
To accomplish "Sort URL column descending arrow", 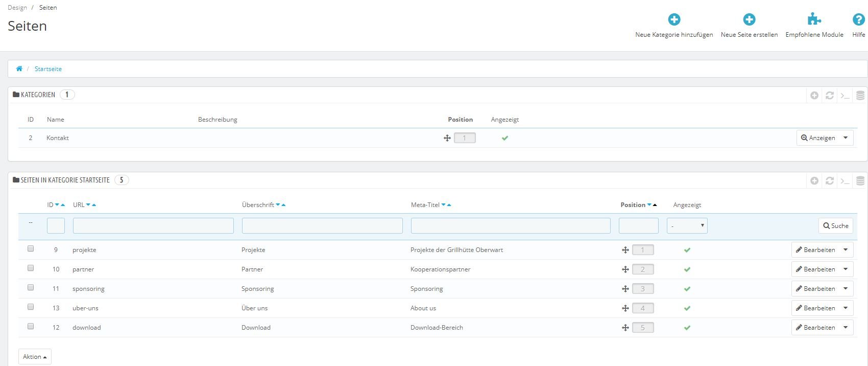I will [88, 205].
